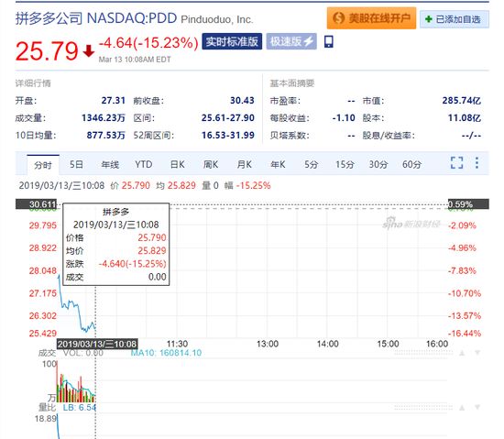Image resolution: width=504 pixels, height=439 pixels.
Task: Click 已添加自选 watchlist button
Action: [x=455, y=19]
